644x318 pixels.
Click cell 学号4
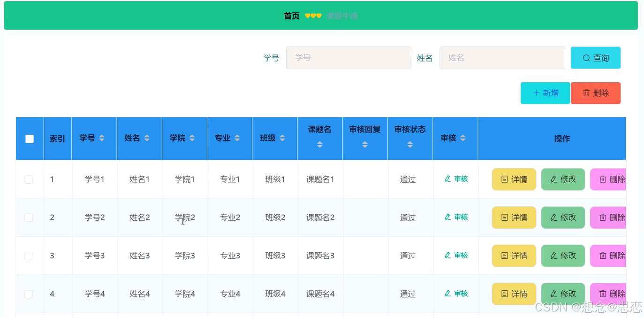[x=95, y=294]
